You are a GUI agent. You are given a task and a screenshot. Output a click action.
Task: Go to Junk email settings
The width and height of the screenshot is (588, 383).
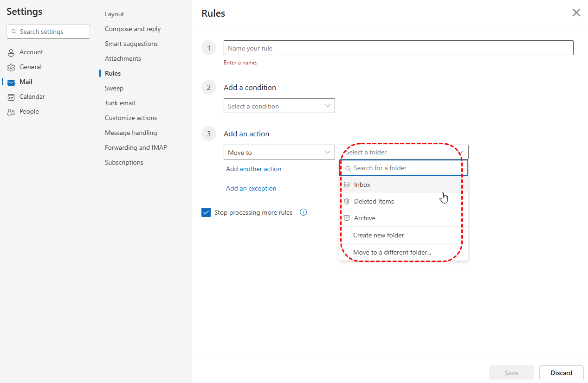point(120,103)
